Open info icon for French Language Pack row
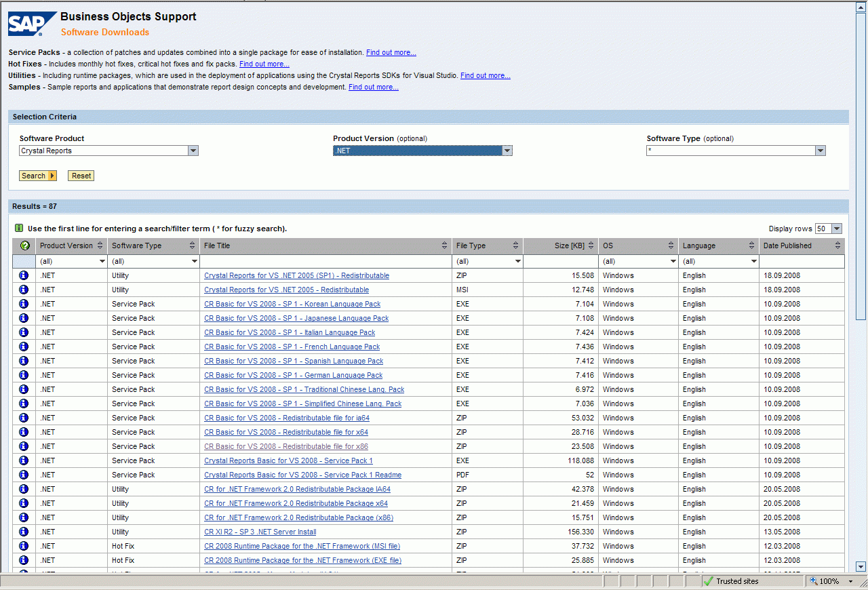This screenshot has width=868, height=590. pyautogui.click(x=24, y=347)
